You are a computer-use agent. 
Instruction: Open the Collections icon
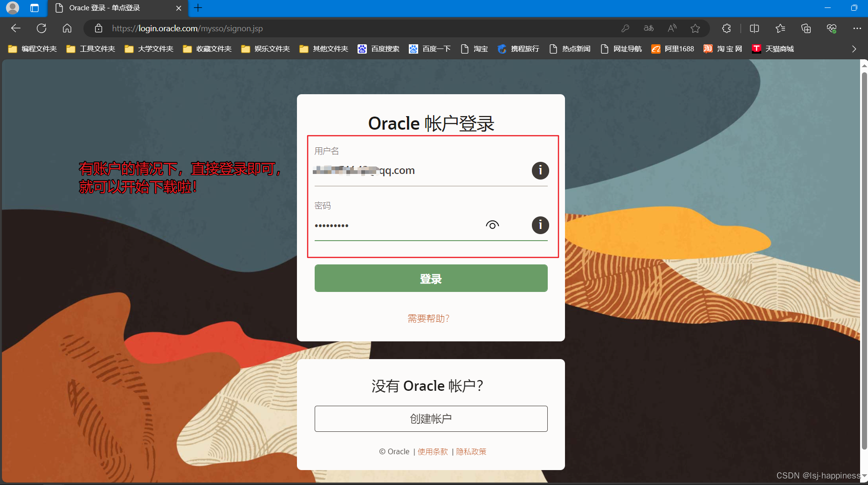806,28
